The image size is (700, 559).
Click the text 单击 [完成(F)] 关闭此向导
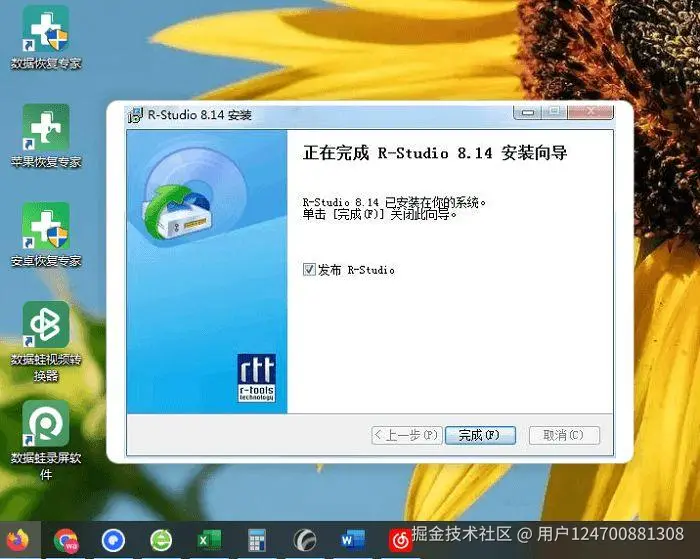[x=380, y=215]
